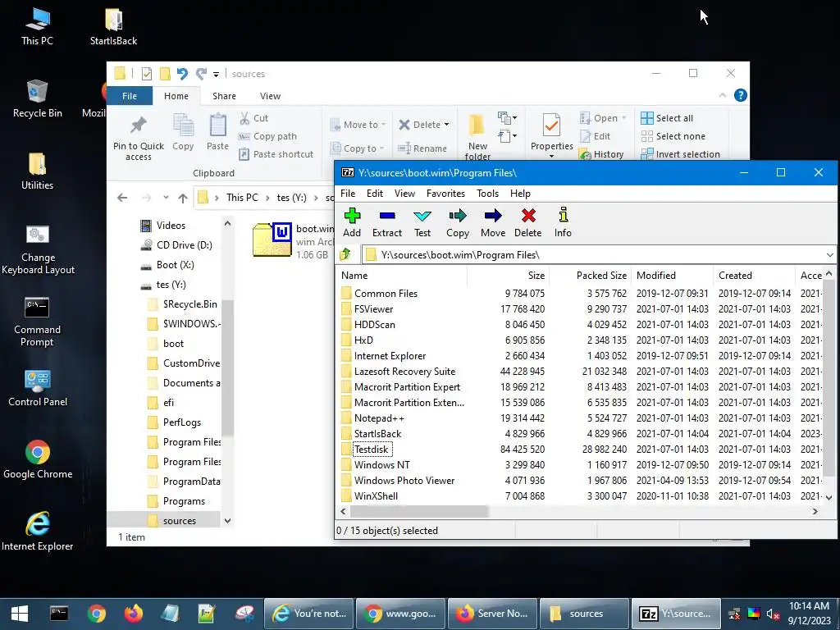Open the Delete dropdown arrow in ribbon
The height and width of the screenshot is (630, 840).
pos(447,125)
